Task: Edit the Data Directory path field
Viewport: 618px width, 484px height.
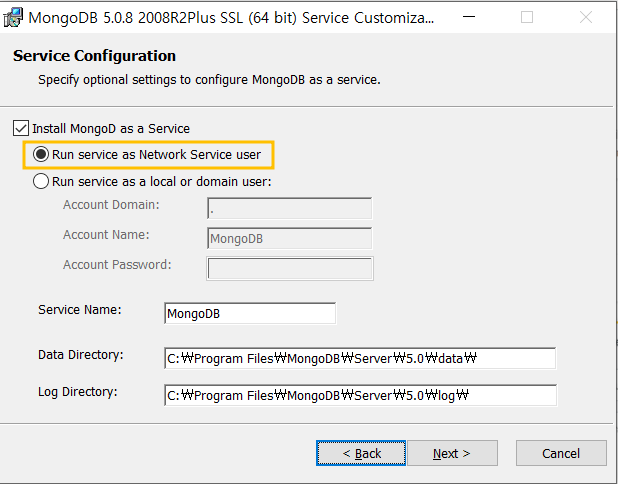Action: point(360,358)
